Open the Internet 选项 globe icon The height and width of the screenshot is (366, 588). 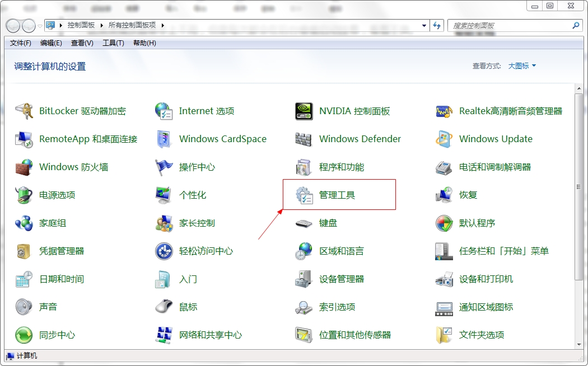tap(164, 111)
